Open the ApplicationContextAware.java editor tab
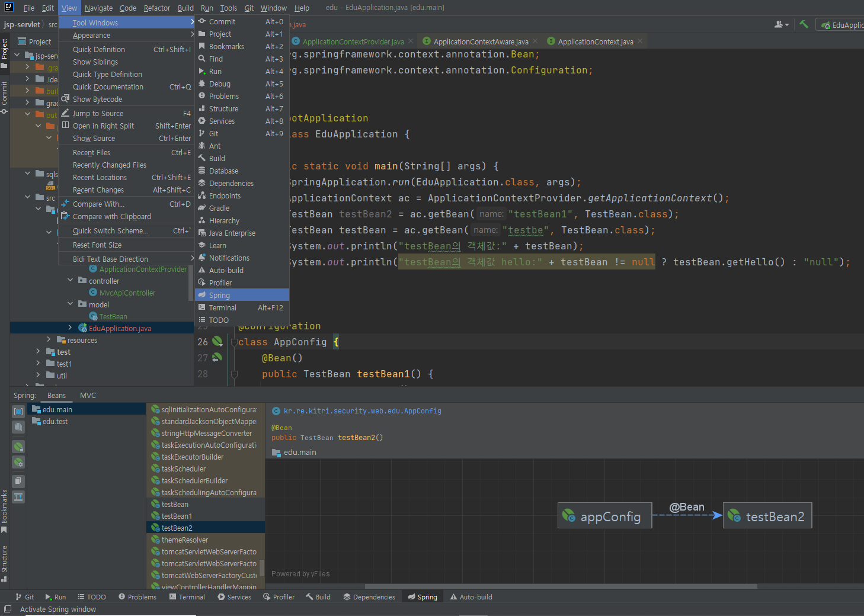 pos(481,41)
